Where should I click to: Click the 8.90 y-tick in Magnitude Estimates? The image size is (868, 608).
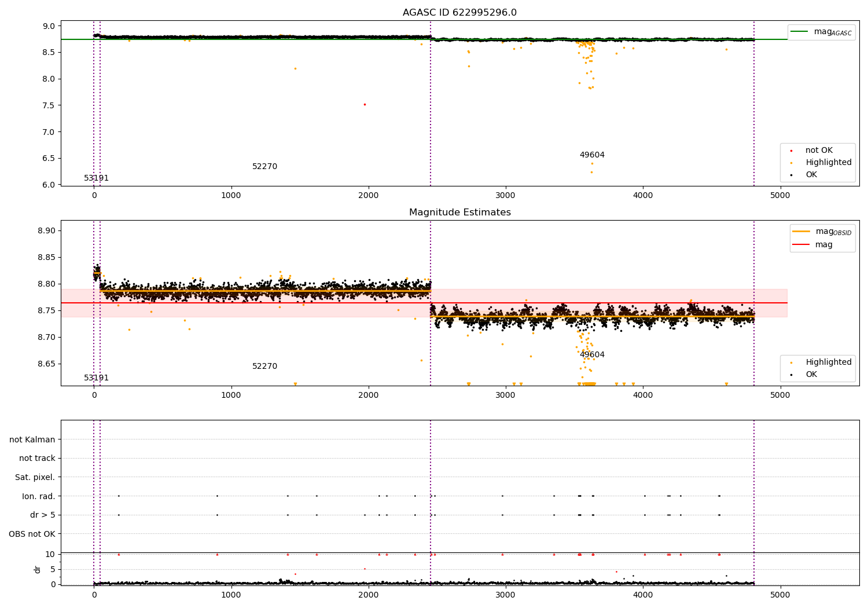(x=46, y=230)
